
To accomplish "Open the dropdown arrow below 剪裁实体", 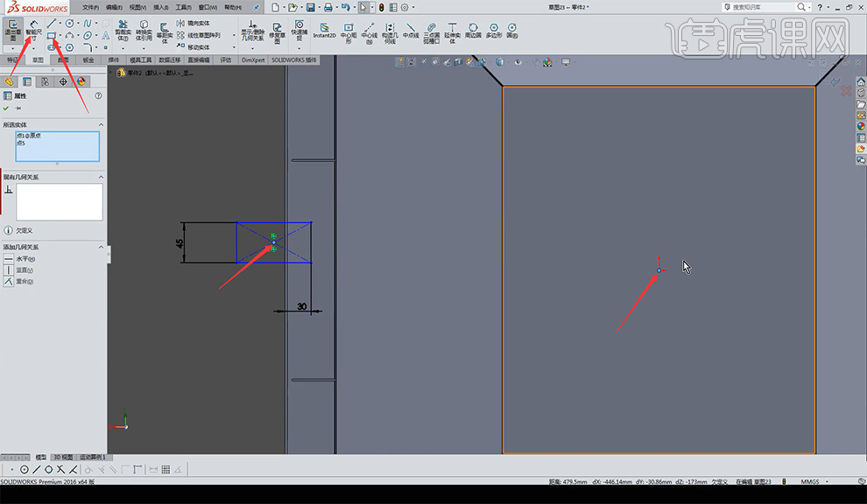I will click(123, 48).
